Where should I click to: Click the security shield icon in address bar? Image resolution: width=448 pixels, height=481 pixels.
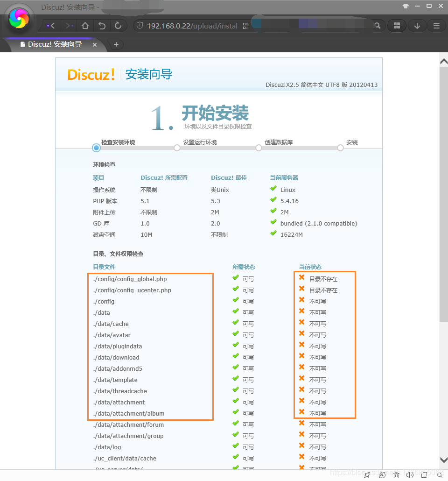point(140,26)
